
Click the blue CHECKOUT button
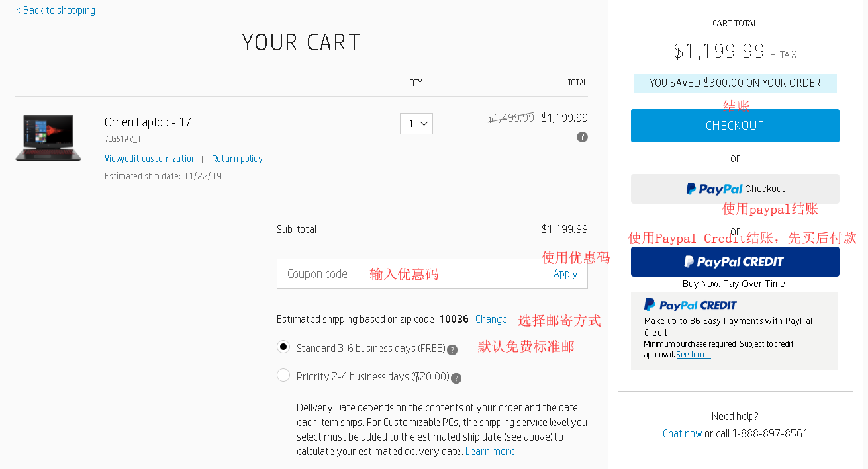coord(735,126)
